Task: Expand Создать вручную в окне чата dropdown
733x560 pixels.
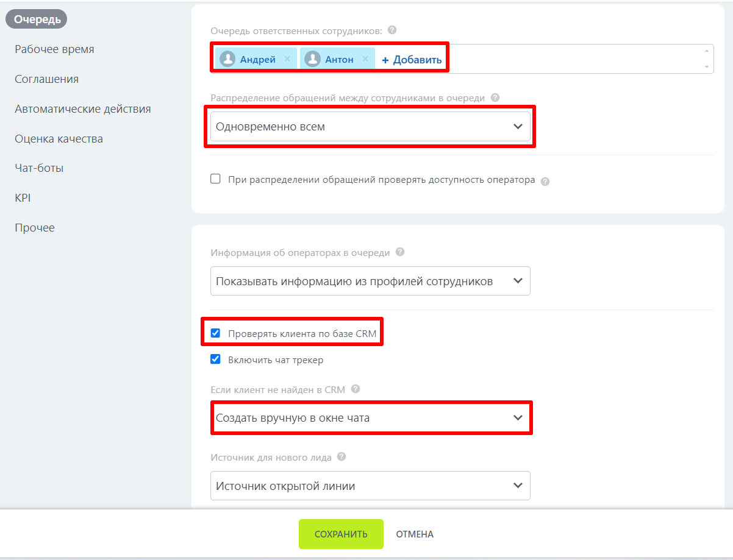Action: 370,418
